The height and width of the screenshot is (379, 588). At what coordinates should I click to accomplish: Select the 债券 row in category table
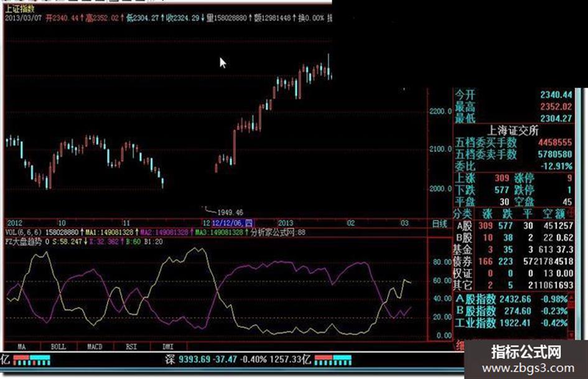coord(513,261)
